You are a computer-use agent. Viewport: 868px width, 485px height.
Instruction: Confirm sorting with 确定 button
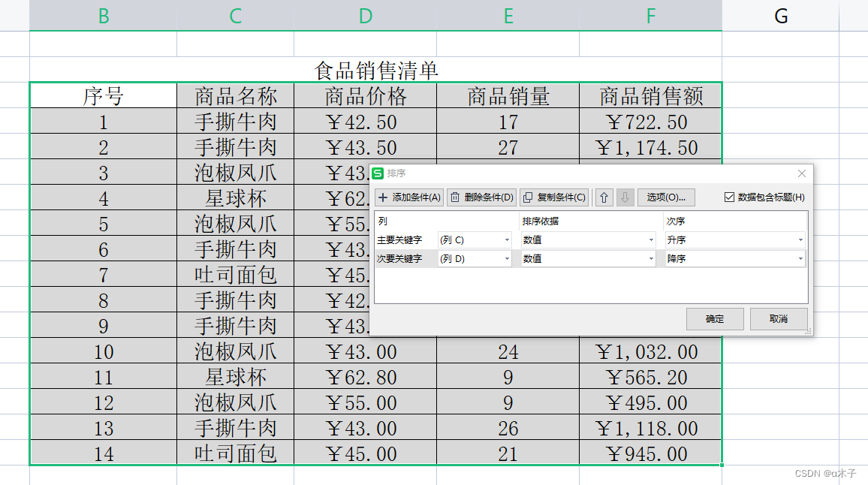715,319
